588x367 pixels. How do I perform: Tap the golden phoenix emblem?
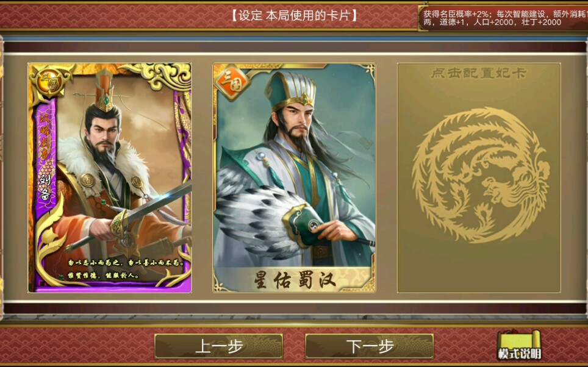coord(480,175)
